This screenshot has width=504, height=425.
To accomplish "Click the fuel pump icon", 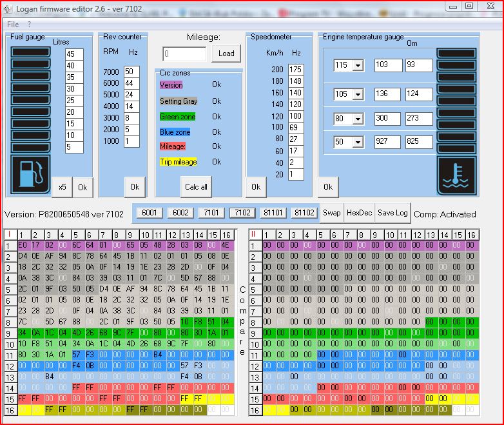I will pos(30,174).
